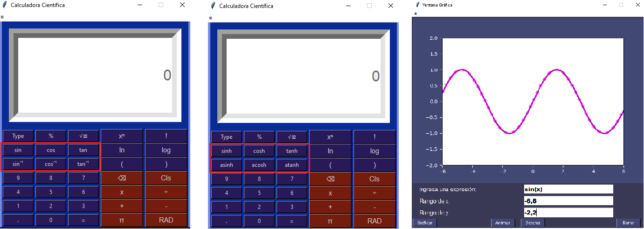Click the Animar button
The image size is (644, 229).
pos(503,223)
